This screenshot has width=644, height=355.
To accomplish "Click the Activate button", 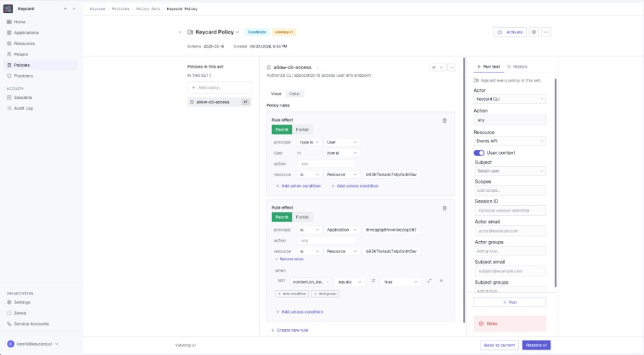I will [x=510, y=32].
